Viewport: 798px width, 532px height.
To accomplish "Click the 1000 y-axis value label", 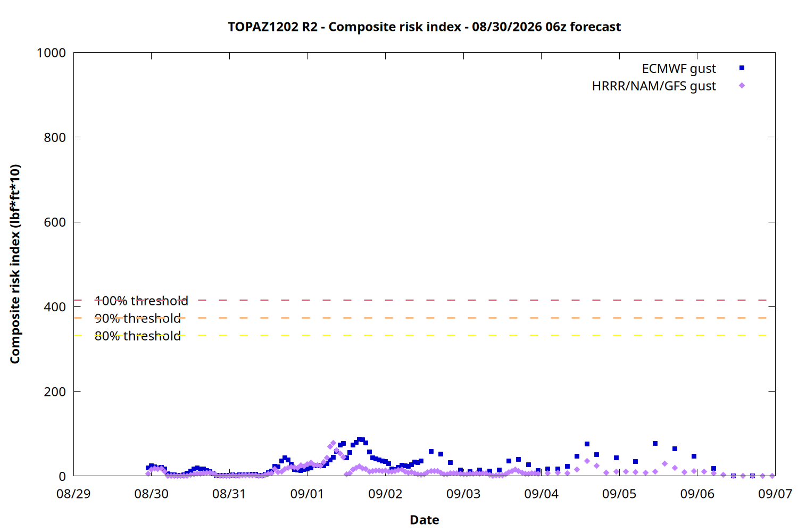I will (x=51, y=53).
